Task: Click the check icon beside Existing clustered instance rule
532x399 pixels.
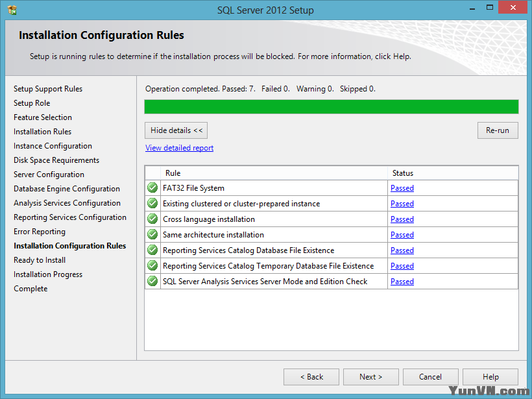Action: point(152,203)
